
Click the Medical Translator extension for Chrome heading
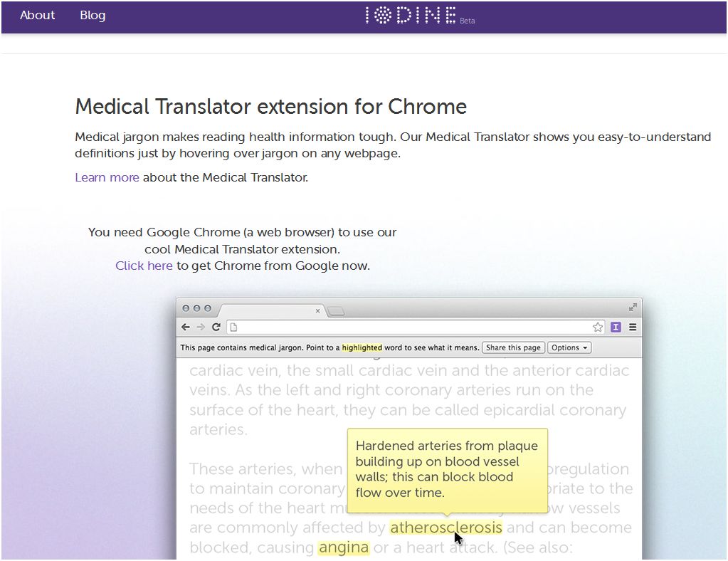coord(270,106)
